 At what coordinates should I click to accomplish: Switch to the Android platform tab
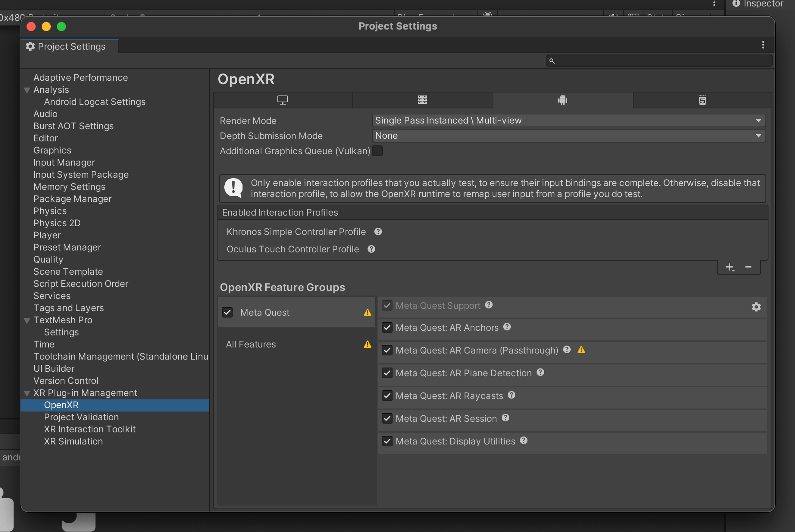[x=562, y=100]
